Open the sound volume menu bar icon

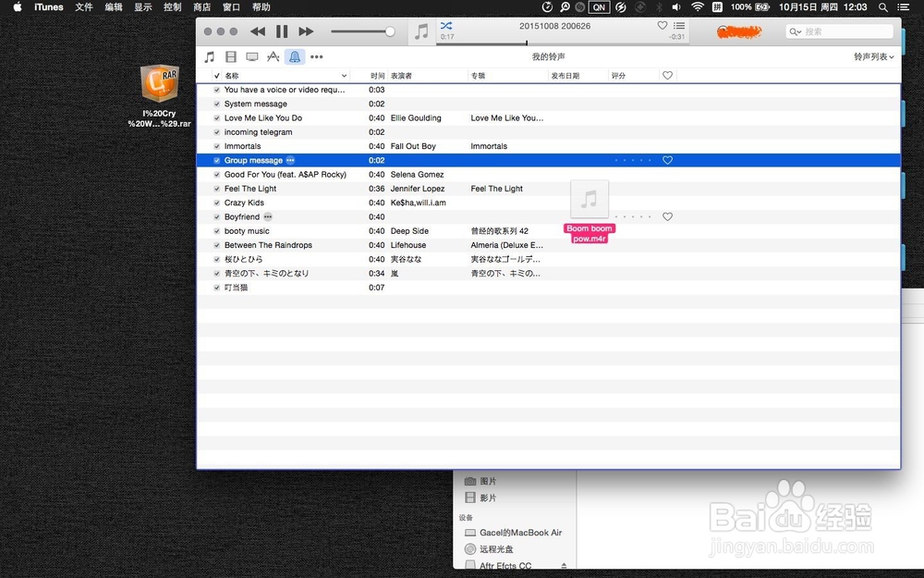[676, 7]
